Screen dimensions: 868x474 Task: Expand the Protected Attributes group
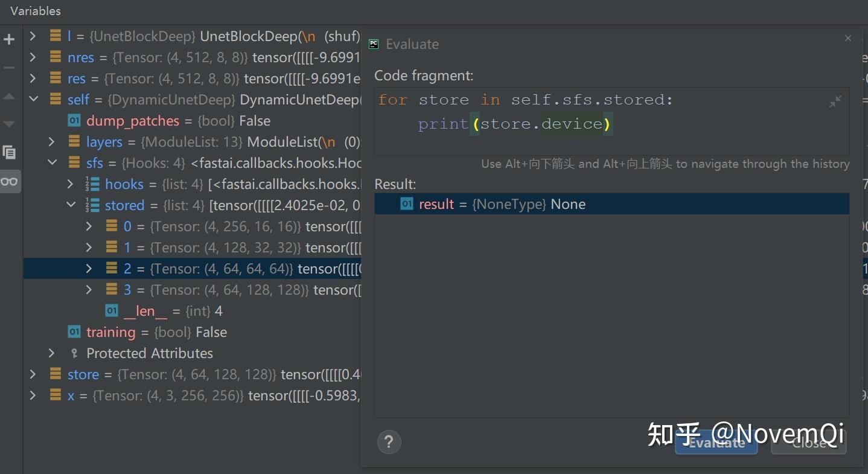(x=52, y=353)
